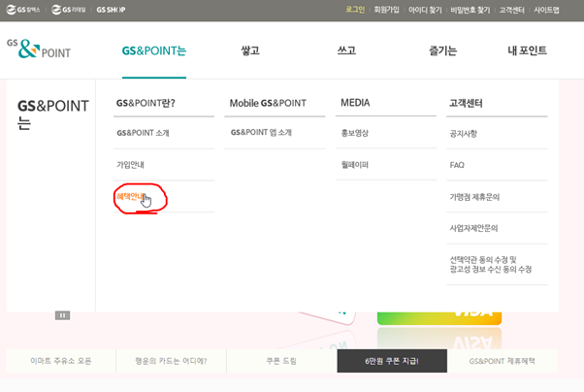Select GS&POINT 소개 submenu item
The width and height of the screenshot is (584, 392).
pos(143,133)
